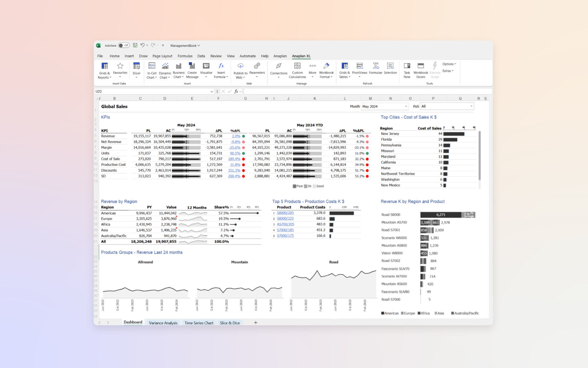Open the Grids & Reports tool
This screenshot has width=588, height=368.
(x=105, y=70)
